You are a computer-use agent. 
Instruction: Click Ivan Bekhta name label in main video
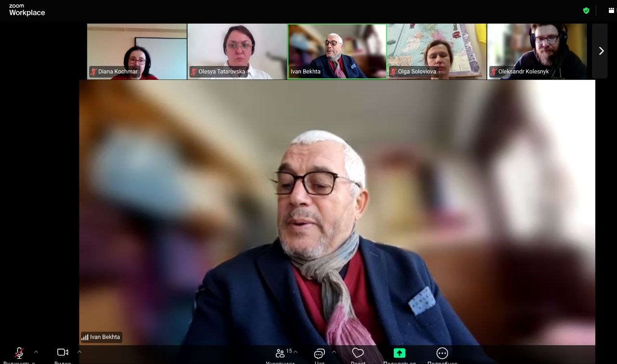[102, 337]
